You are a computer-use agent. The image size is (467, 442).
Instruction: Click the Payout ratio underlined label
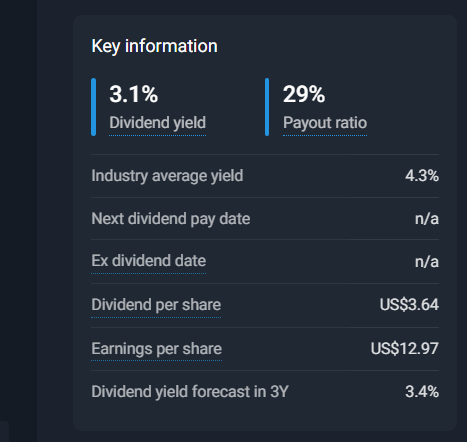[325, 123]
